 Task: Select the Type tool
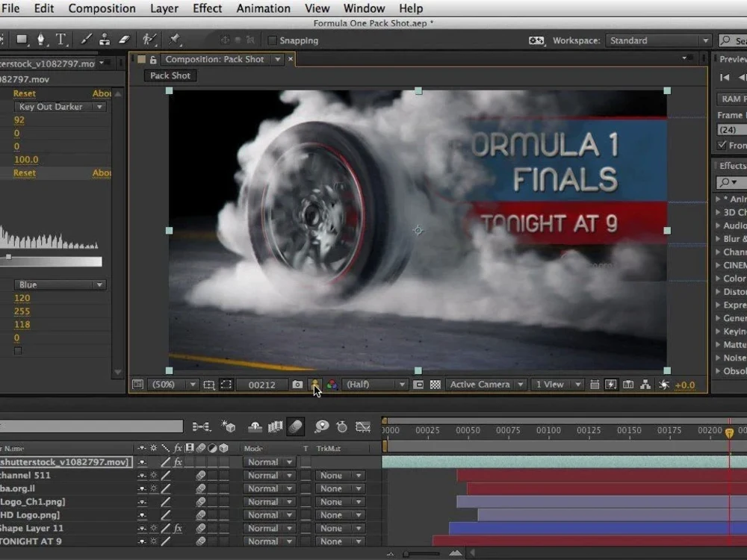pyautogui.click(x=61, y=40)
